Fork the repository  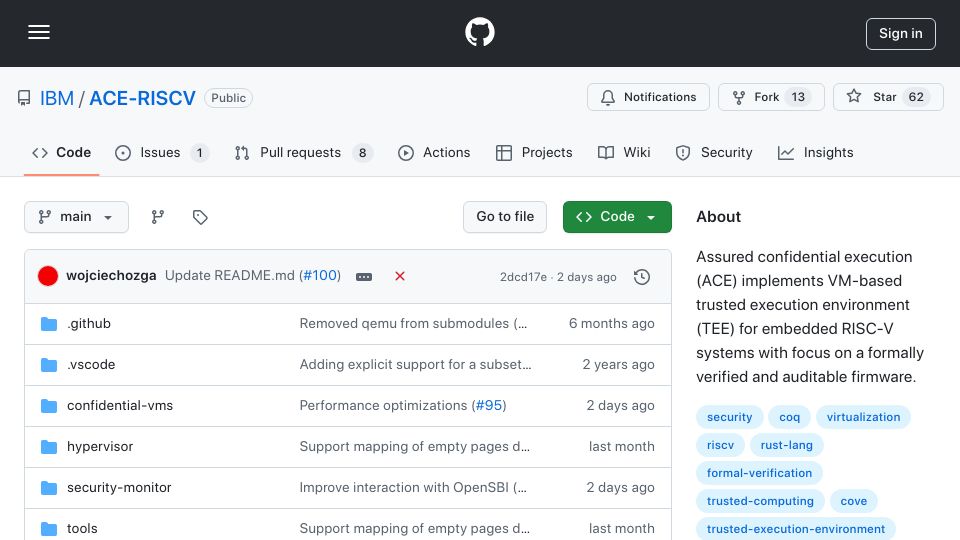[x=771, y=97]
